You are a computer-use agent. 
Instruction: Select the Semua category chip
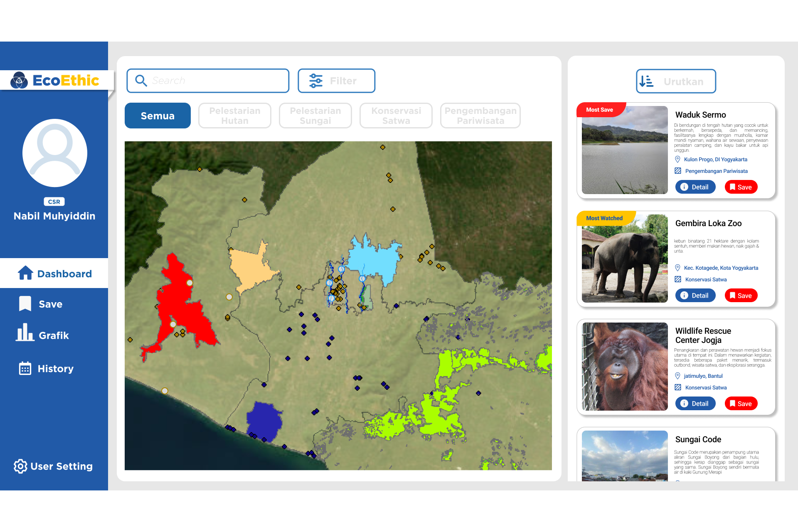[158, 116]
